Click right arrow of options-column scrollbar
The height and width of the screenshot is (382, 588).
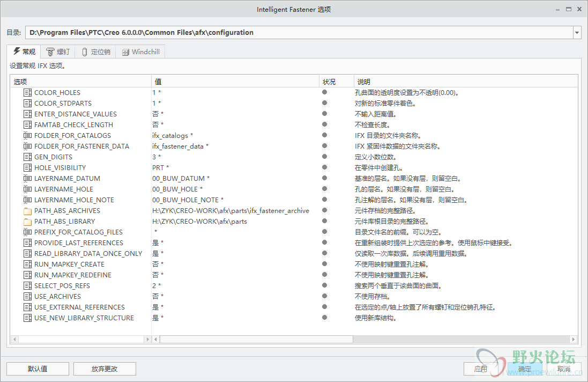147,339
